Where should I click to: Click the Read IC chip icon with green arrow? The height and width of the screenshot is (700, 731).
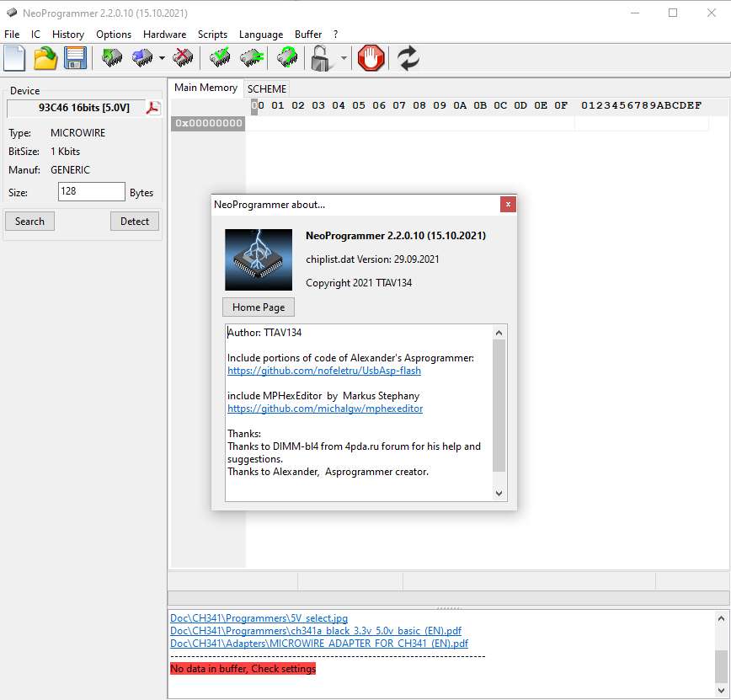click(112, 58)
